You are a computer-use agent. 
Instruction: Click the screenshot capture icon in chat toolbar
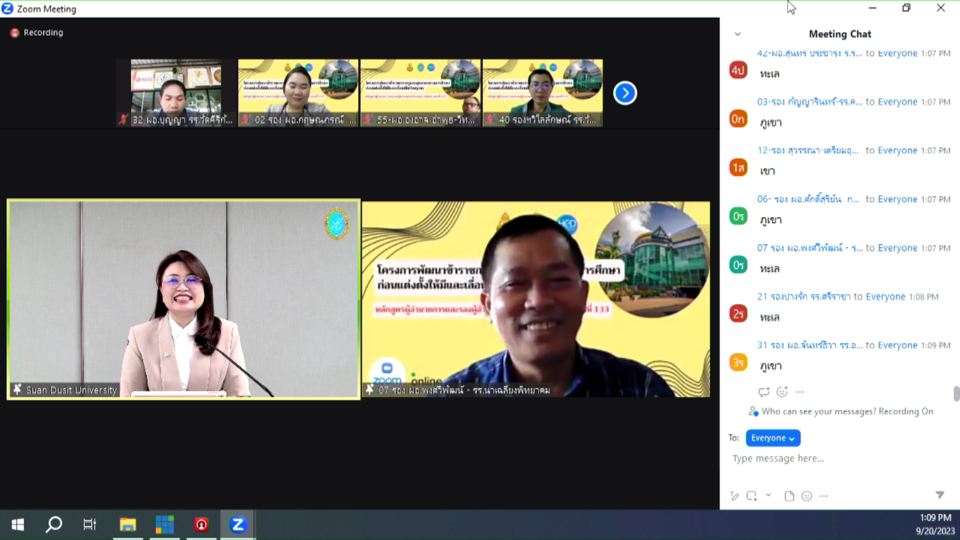(752, 496)
